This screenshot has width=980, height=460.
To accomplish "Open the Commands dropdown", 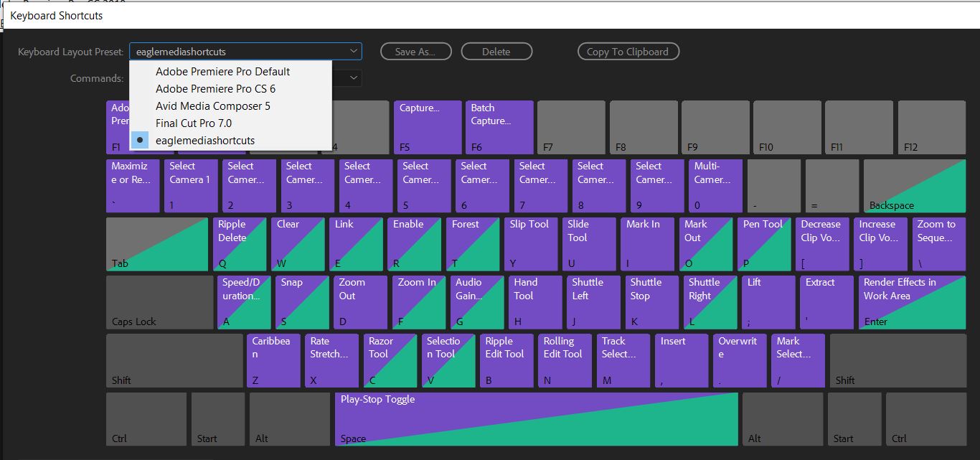I will (351, 78).
